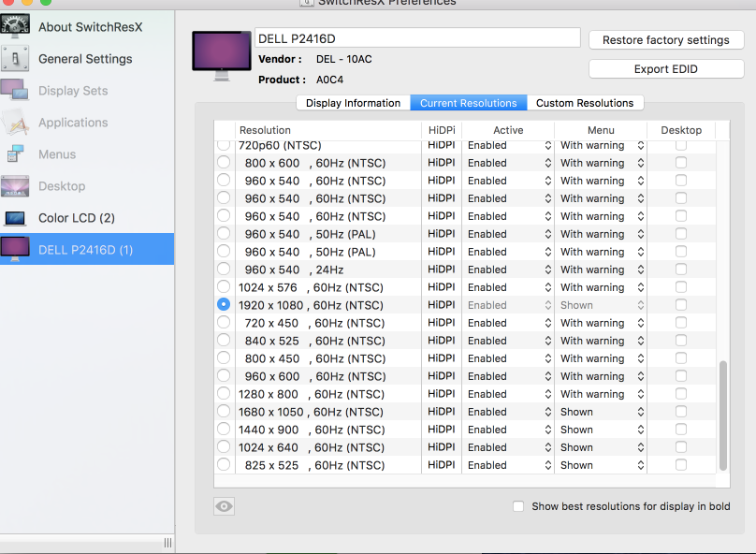Open the Menus sidebar icon
This screenshot has width=756, height=554.
(15, 154)
